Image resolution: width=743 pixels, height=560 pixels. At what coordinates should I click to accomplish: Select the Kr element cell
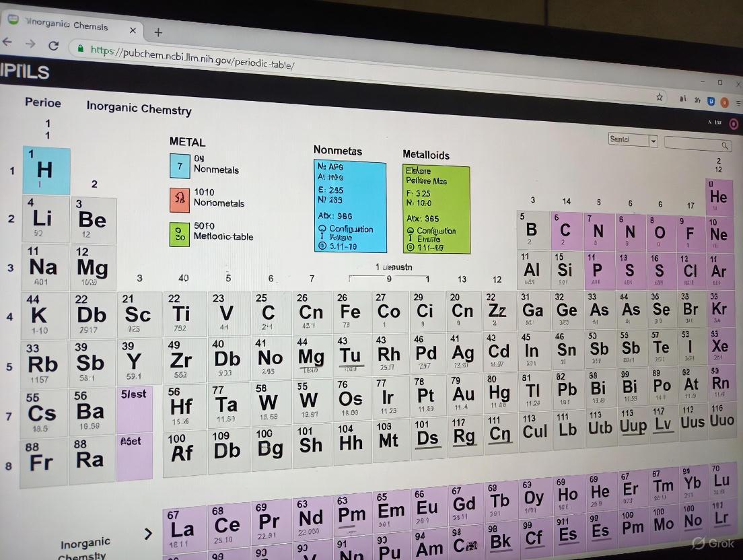[x=720, y=308]
